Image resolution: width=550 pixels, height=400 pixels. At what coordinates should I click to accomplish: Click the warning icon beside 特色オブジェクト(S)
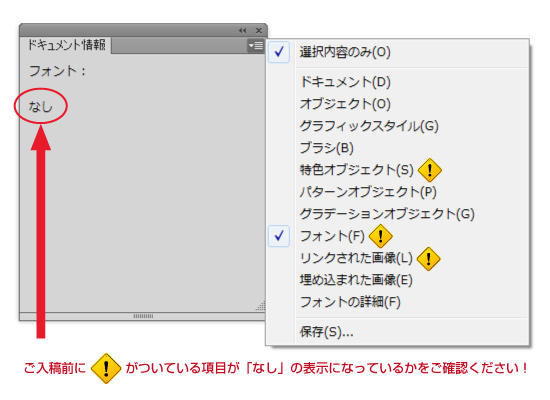click(x=430, y=170)
